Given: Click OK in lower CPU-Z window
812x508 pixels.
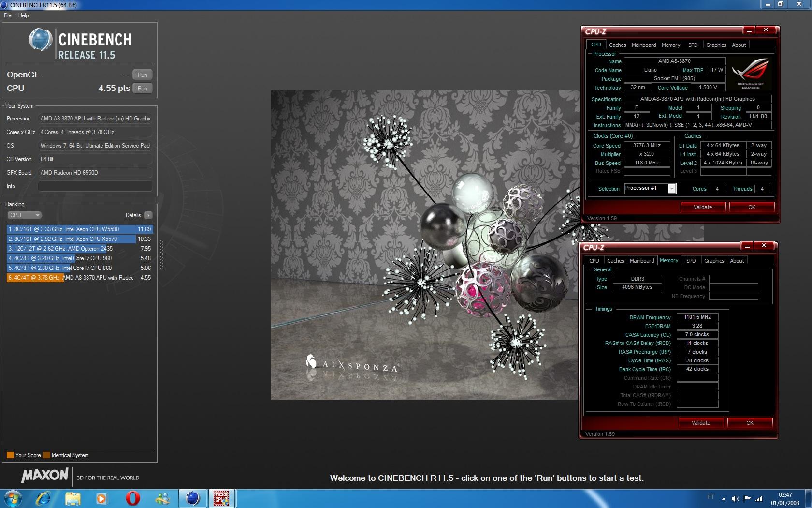Looking at the screenshot, I should tap(750, 423).
